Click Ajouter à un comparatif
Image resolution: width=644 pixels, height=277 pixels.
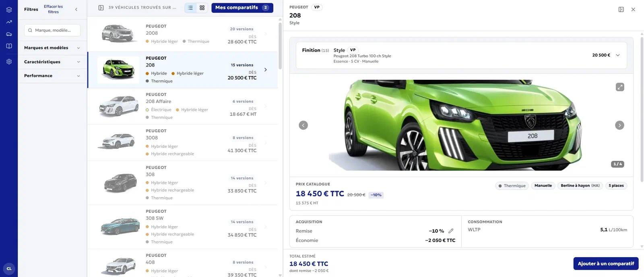click(606, 264)
